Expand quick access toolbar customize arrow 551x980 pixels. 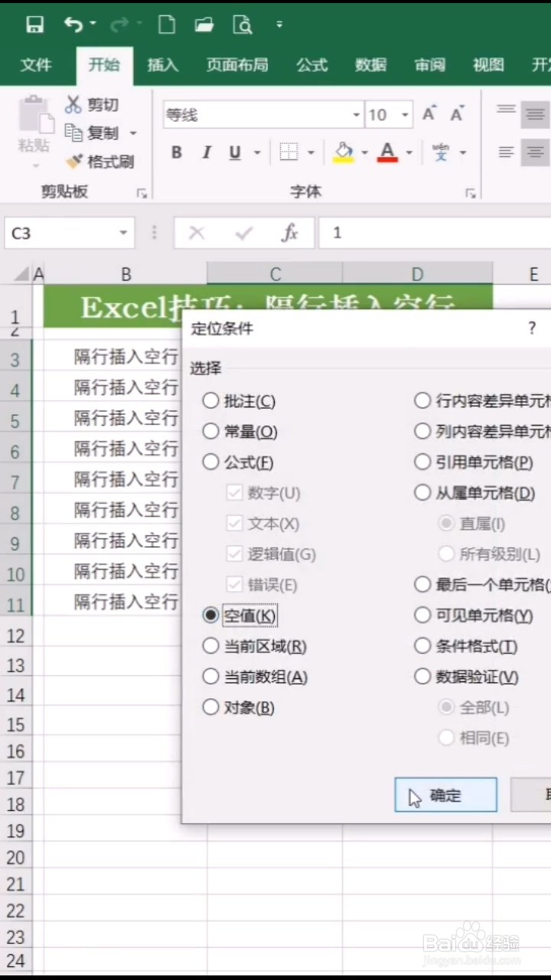point(279,24)
